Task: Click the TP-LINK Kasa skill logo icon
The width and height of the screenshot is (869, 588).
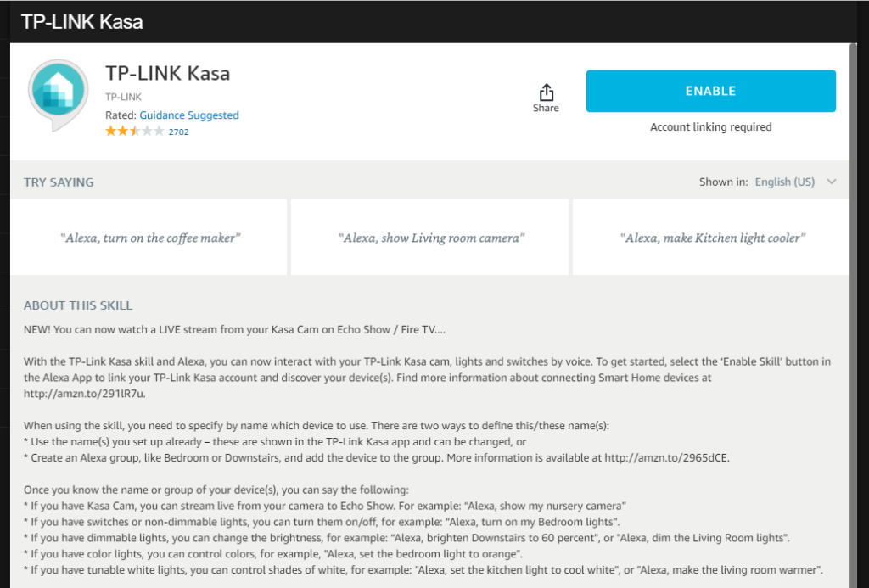Action: [x=59, y=95]
